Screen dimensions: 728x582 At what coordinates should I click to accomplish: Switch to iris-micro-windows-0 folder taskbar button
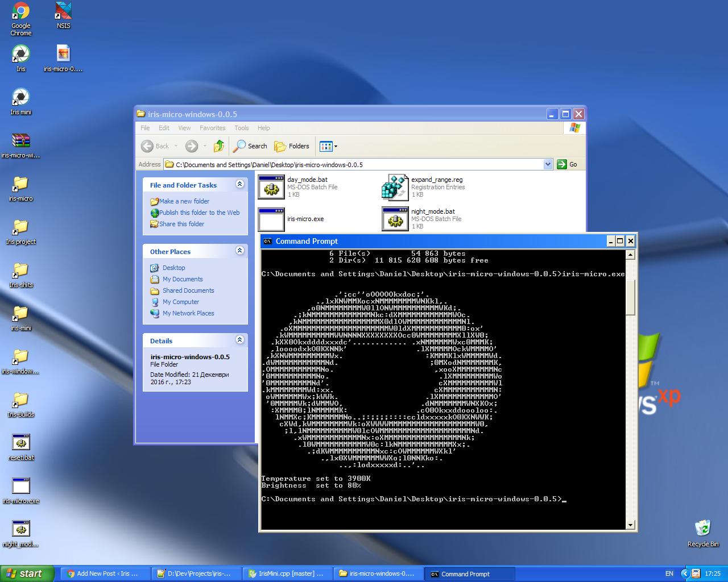pyautogui.click(x=379, y=573)
